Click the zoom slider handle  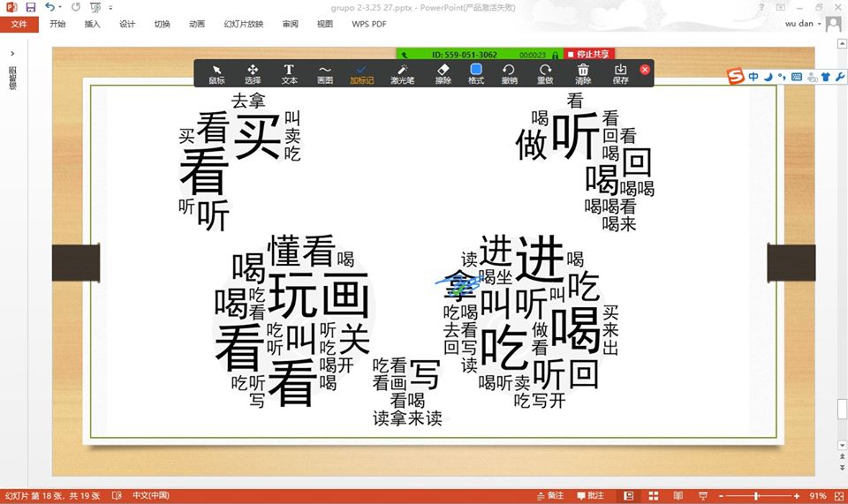(757, 496)
